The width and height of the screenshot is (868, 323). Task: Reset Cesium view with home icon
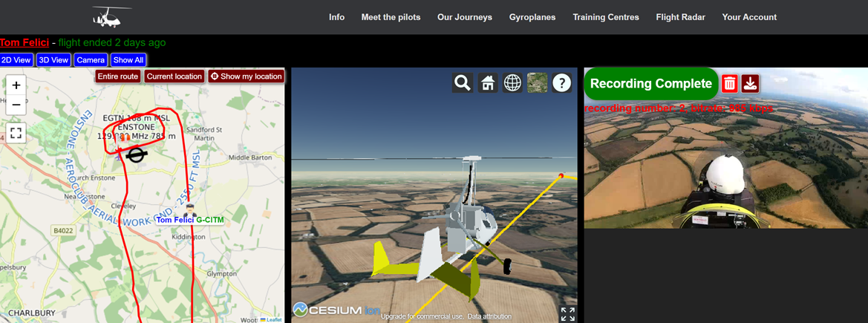[x=488, y=83]
